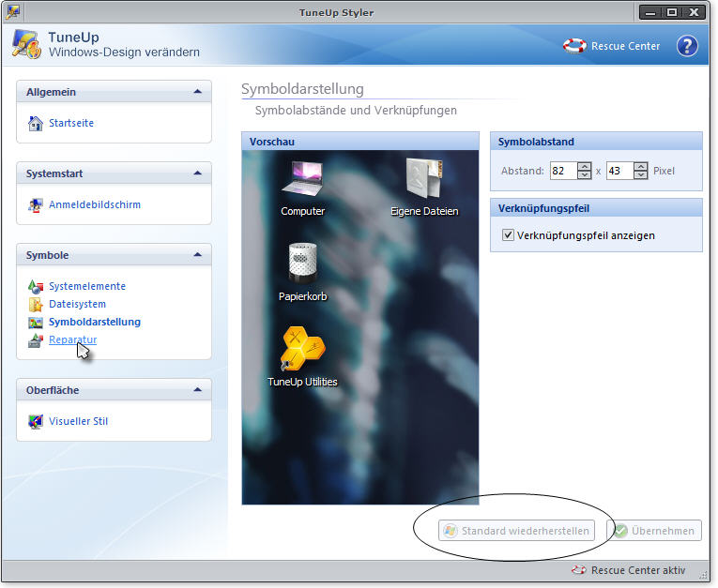Open the Startseite link

coord(71,123)
